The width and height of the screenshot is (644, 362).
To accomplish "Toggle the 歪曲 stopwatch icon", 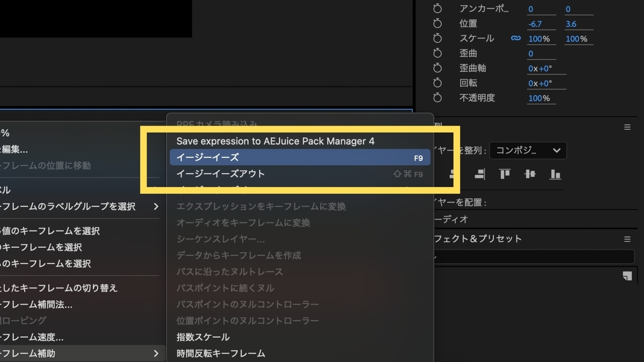I will (x=437, y=54).
